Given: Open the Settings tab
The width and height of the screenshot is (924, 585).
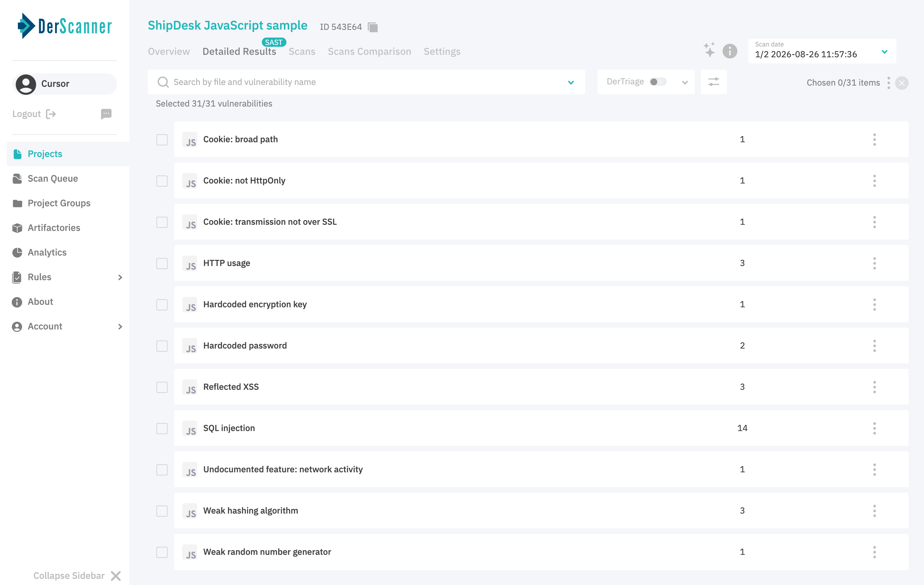Looking at the screenshot, I should [442, 51].
